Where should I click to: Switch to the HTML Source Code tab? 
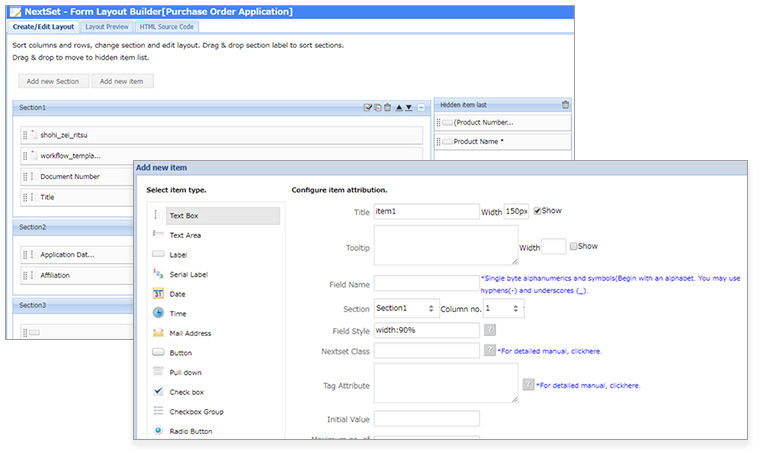pos(167,27)
